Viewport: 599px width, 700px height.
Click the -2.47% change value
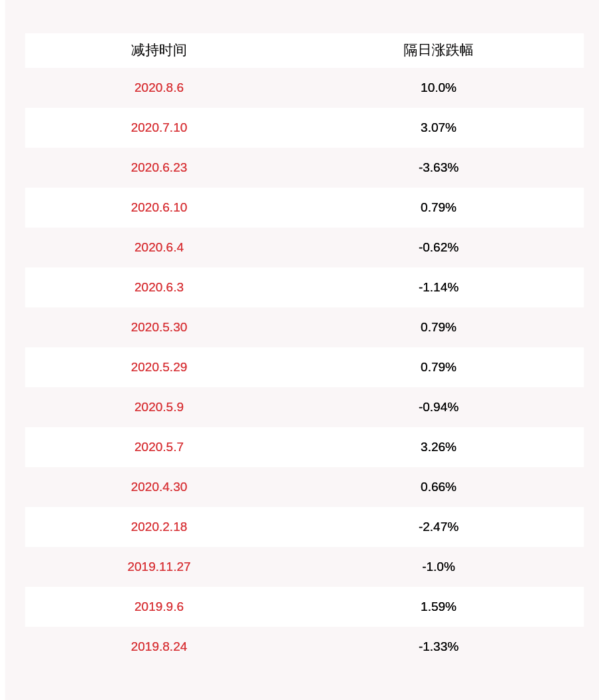click(438, 527)
